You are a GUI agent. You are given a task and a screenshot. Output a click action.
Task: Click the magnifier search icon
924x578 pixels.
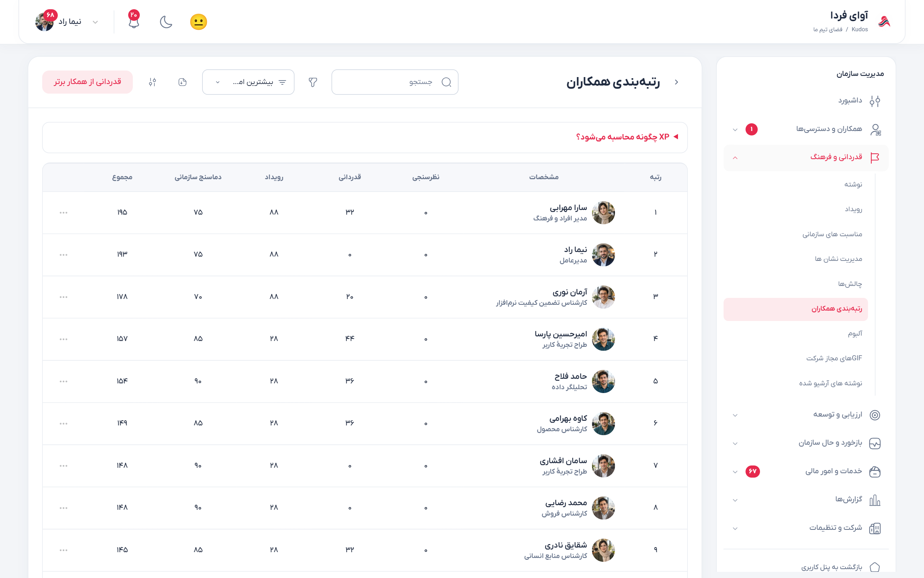pyautogui.click(x=446, y=82)
